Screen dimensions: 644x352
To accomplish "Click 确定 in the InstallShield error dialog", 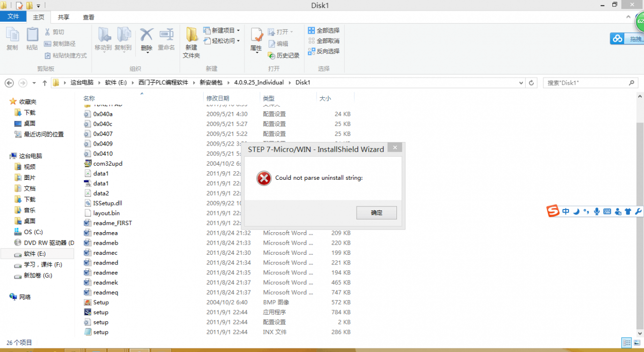I will click(x=376, y=213).
